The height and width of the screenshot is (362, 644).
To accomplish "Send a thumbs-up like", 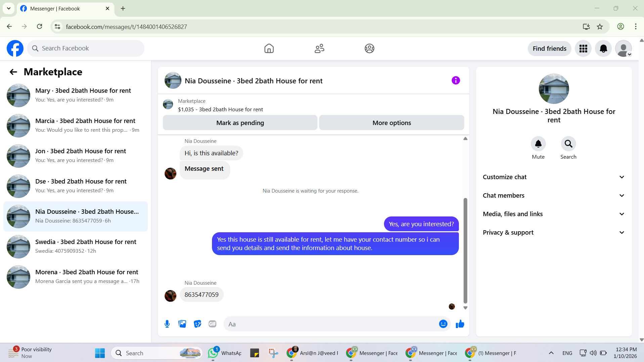I will [460, 324].
